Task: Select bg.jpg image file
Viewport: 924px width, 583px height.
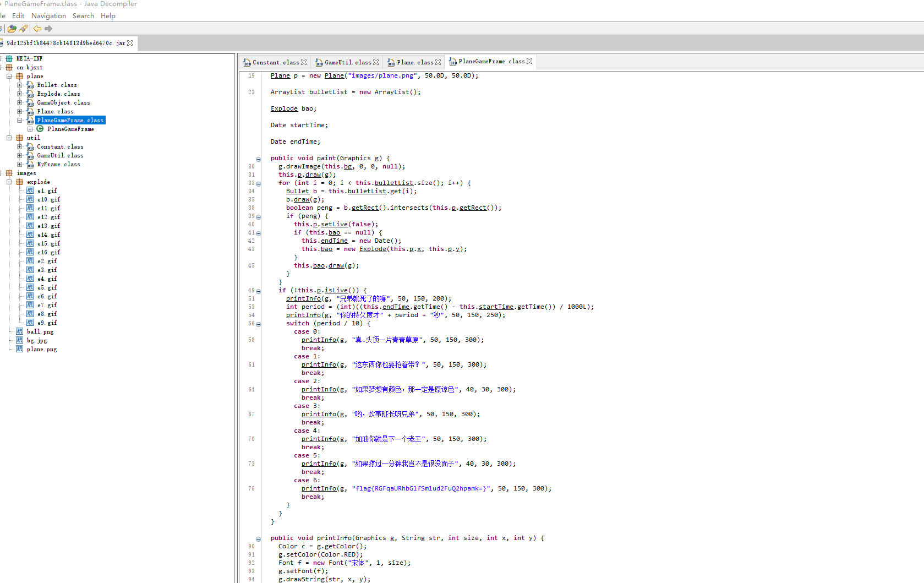Action: point(36,341)
